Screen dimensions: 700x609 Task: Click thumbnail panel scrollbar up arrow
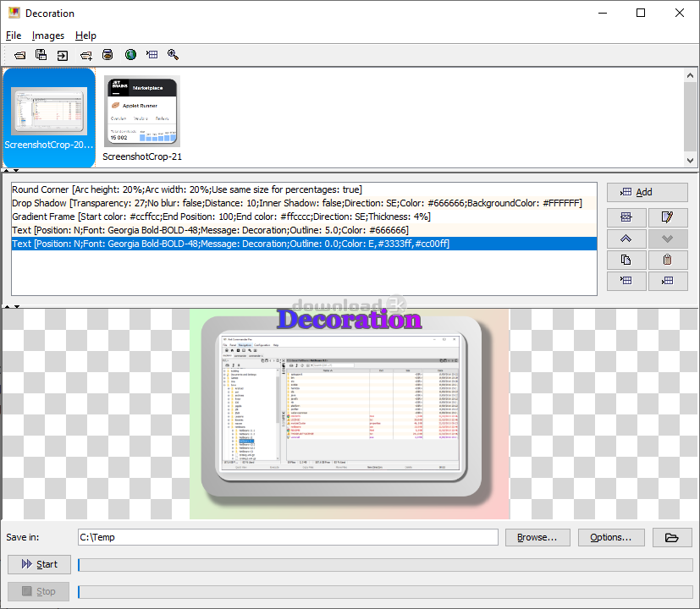click(690, 75)
